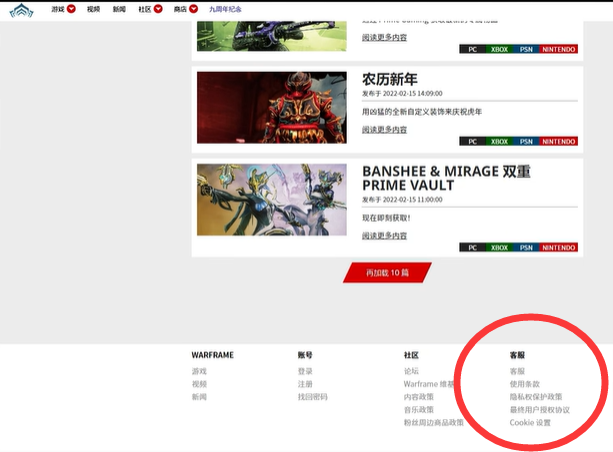
Task: Open the 音乐政策 footer link
Action: tap(419, 410)
